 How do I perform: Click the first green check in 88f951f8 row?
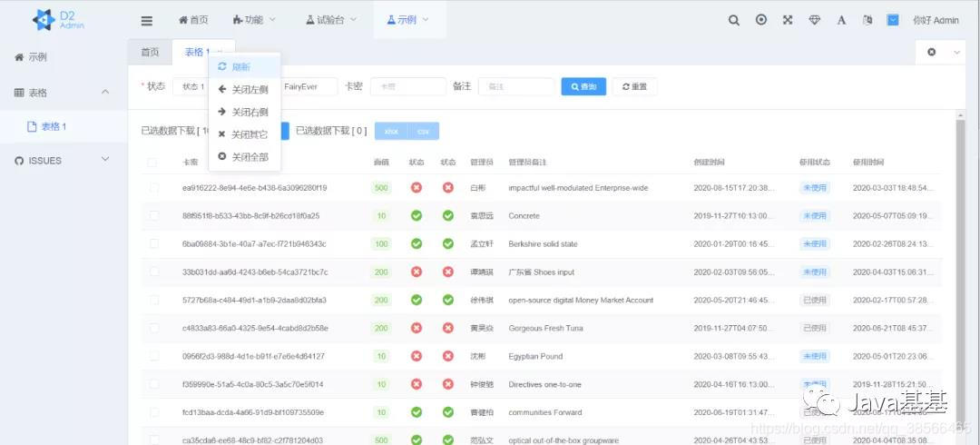coord(416,215)
